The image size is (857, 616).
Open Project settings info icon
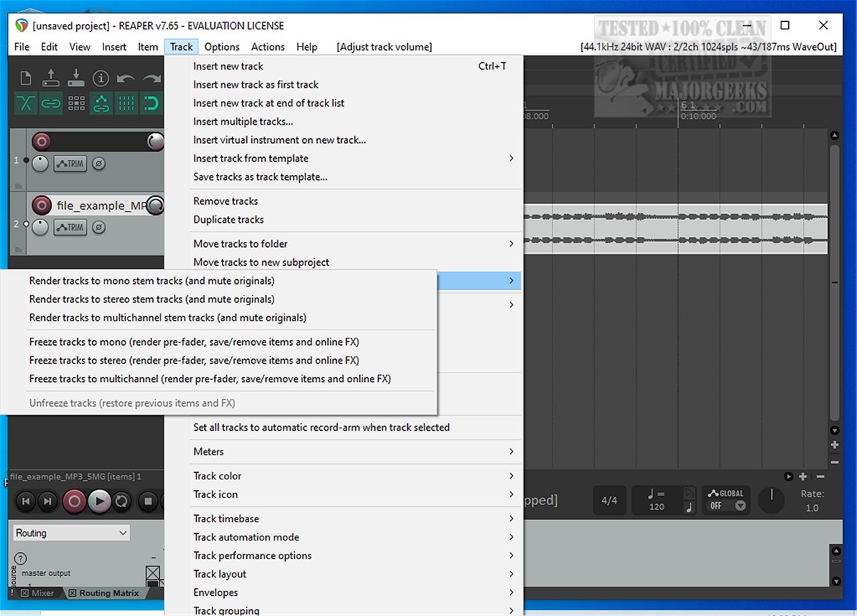click(101, 78)
